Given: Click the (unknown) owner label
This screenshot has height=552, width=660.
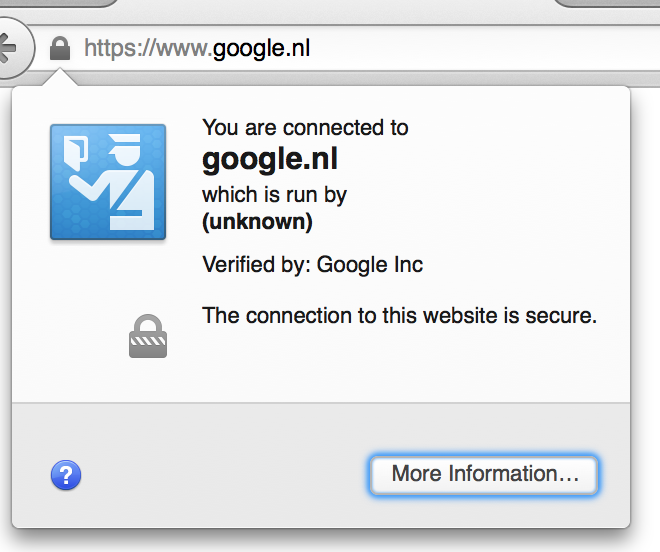Looking at the screenshot, I should click(257, 221).
